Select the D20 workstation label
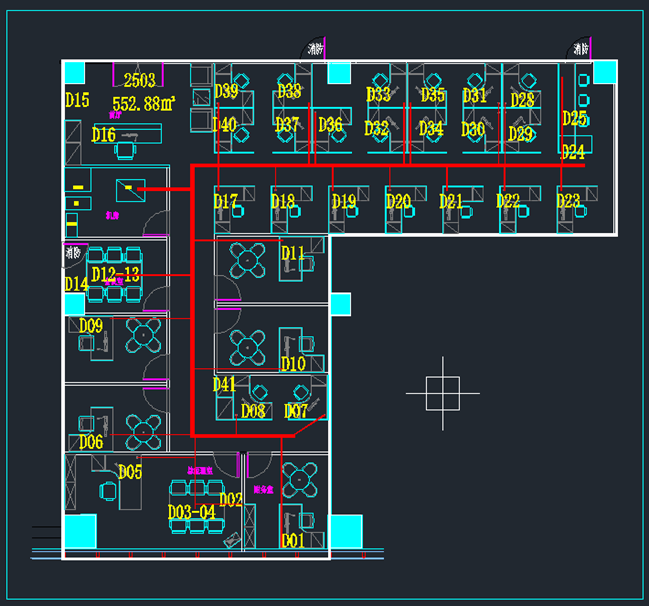Viewport: 649px width, 606px height. click(x=398, y=202)
